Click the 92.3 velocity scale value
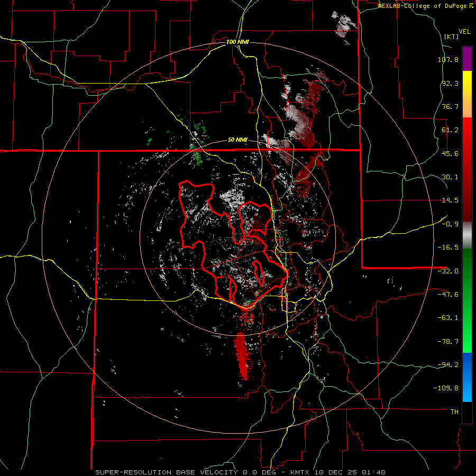This screenshot has width=476, height=476. (x=450, y=83)
